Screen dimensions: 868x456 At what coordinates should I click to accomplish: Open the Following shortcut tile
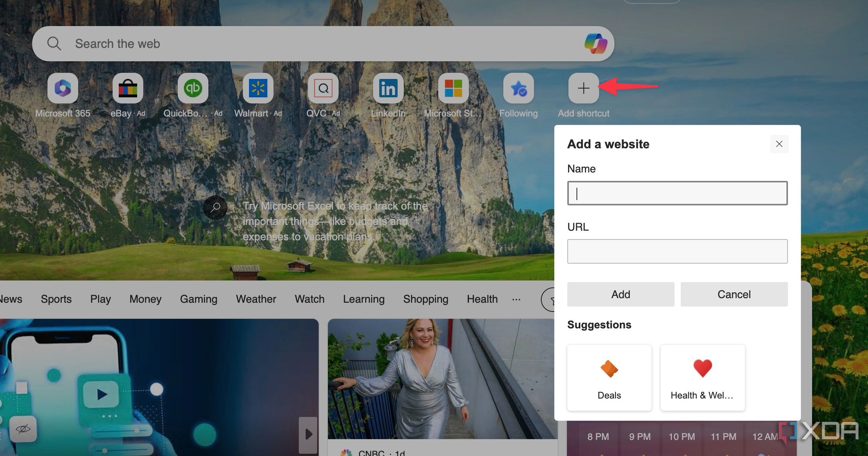click(519, 88)
